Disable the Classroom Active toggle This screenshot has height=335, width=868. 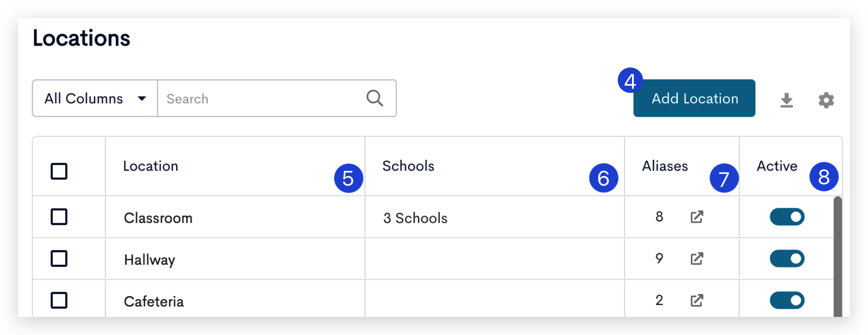(787, 217)
